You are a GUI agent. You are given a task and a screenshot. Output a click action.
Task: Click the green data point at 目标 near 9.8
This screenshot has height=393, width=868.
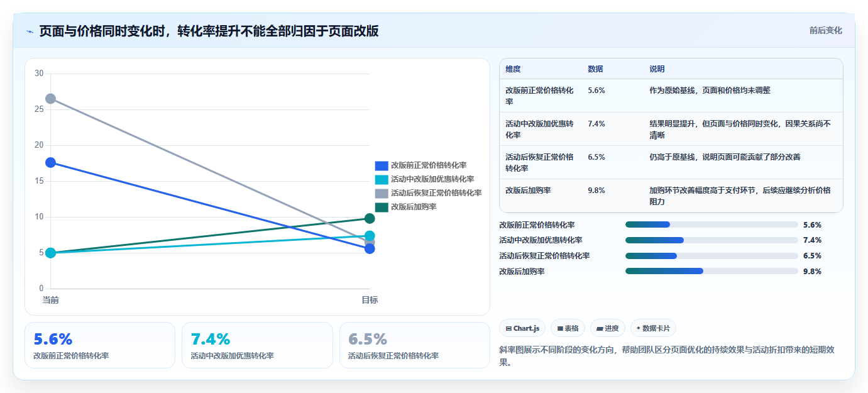click(x=370, y=219)
